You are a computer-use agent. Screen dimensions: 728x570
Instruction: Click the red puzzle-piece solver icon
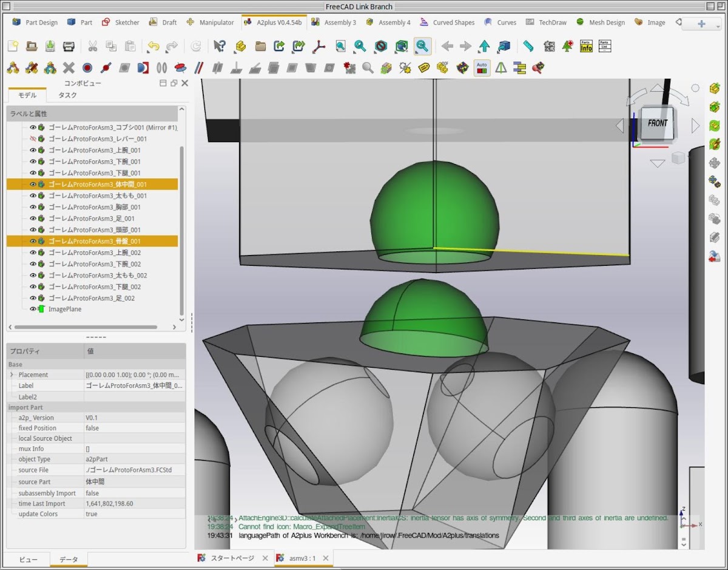349,67
